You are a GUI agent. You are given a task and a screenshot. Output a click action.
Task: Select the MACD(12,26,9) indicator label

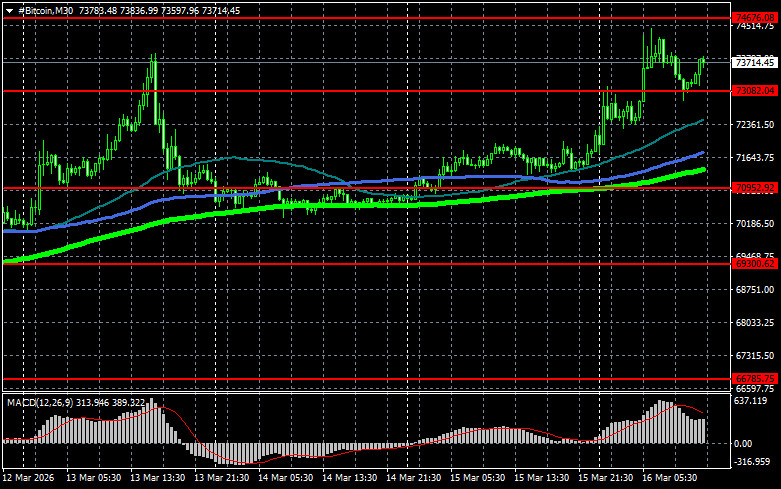coord(41,402)
